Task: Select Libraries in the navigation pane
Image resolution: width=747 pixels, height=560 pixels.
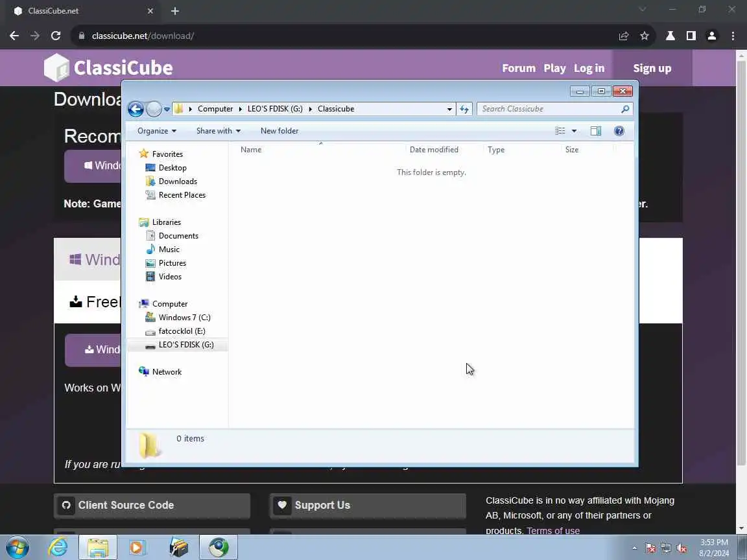Action: coord(166,222)
